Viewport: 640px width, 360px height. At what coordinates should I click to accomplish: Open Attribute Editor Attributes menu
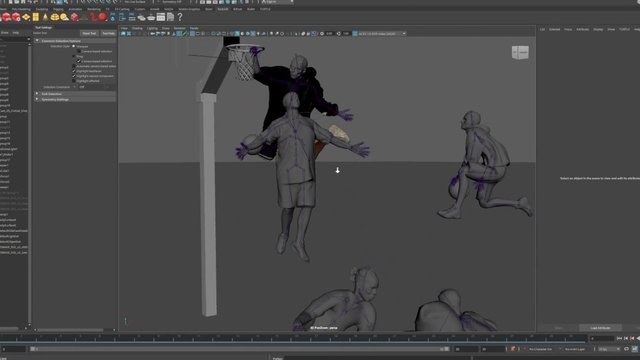[582, 29]
